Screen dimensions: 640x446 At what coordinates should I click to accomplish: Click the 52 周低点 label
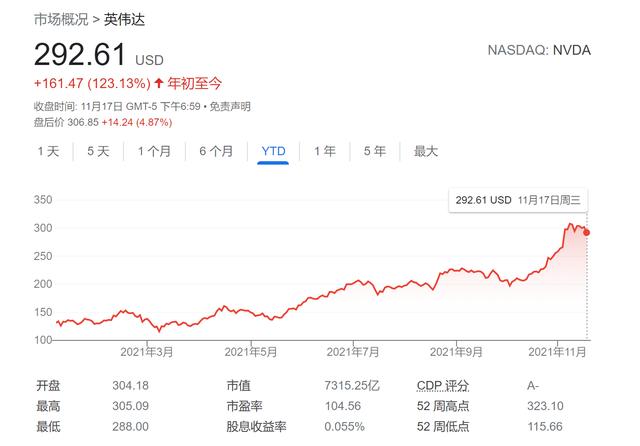click(443, 427)
